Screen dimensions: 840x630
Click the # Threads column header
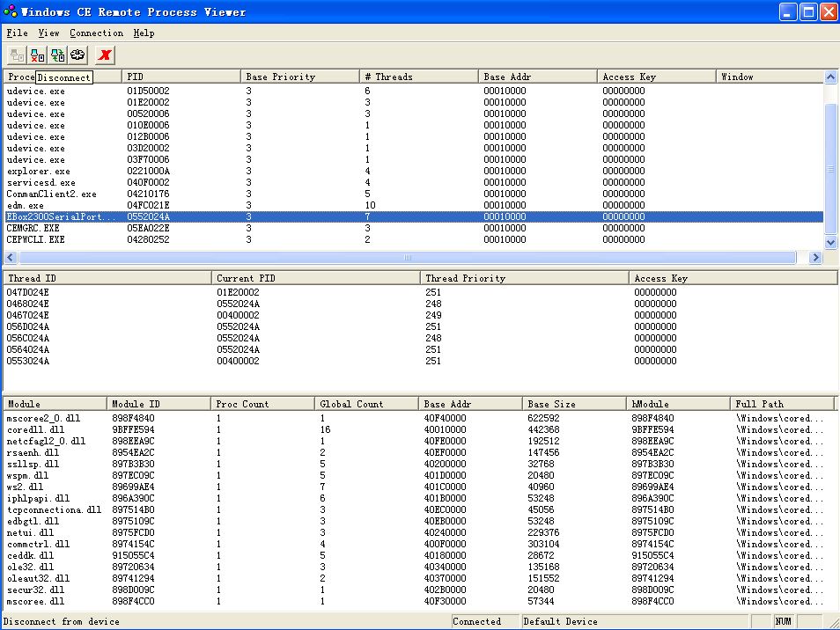click(419, 77)
